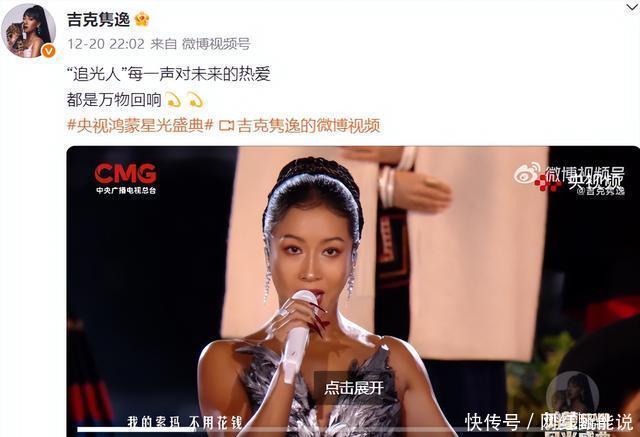
Task: Expand the post options chevron menu
Action: coord(632,7)
